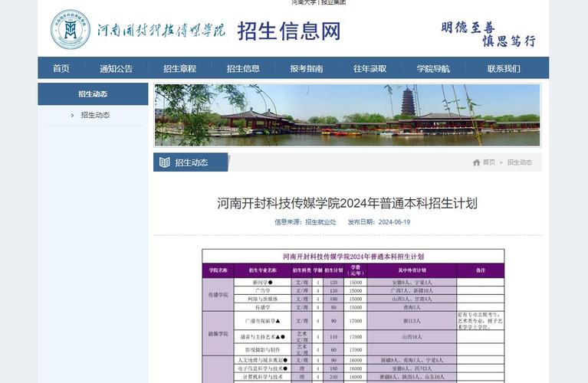Click the 招生动态 section heading tab
588x383 pixels.
click(190, 162)
